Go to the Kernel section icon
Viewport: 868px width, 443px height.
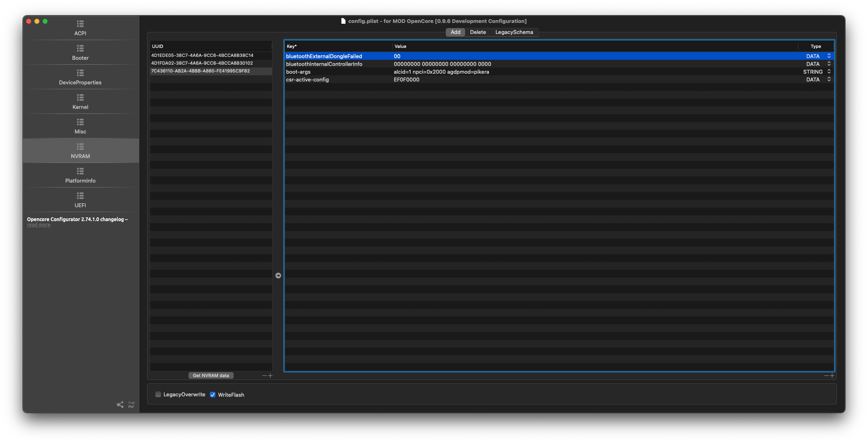tap(80, 98)
